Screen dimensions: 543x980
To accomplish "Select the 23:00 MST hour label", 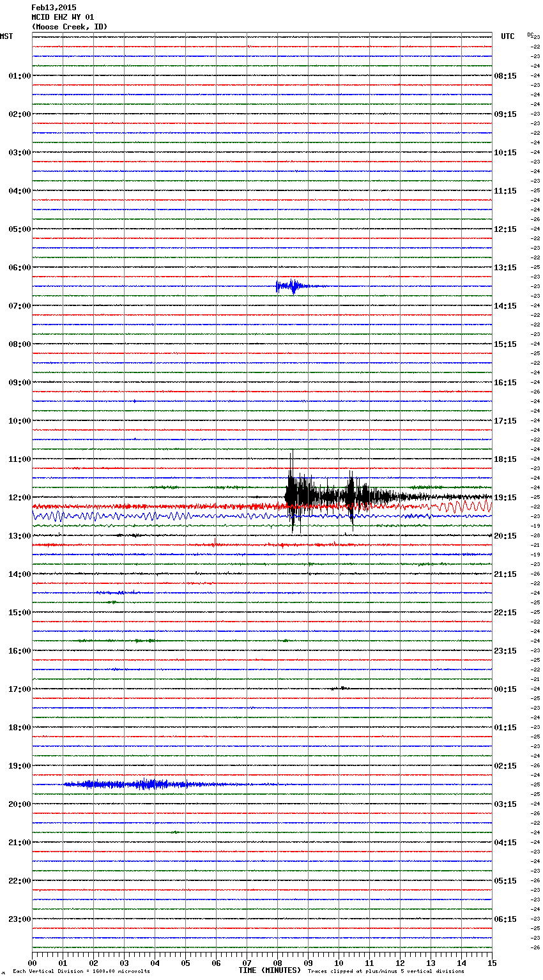I will (20, 919).
